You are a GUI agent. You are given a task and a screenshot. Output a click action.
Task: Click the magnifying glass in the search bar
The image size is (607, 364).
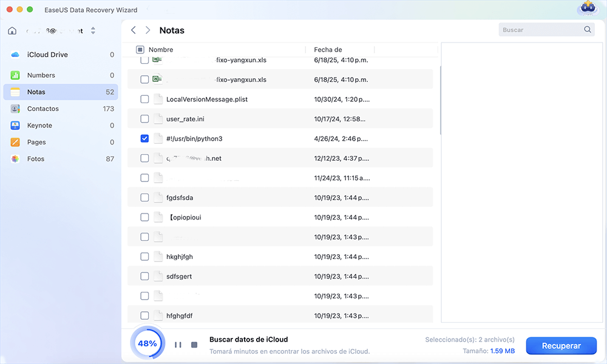587,29
